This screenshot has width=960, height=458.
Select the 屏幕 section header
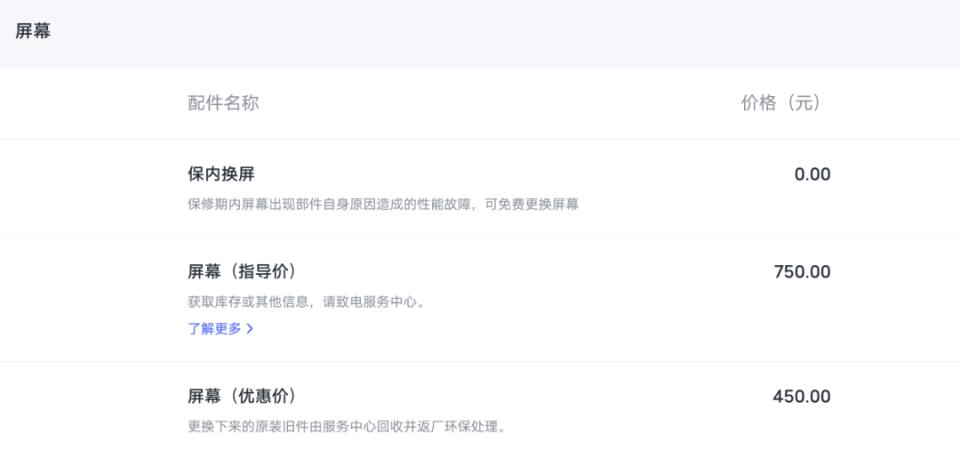click(33, 32)
